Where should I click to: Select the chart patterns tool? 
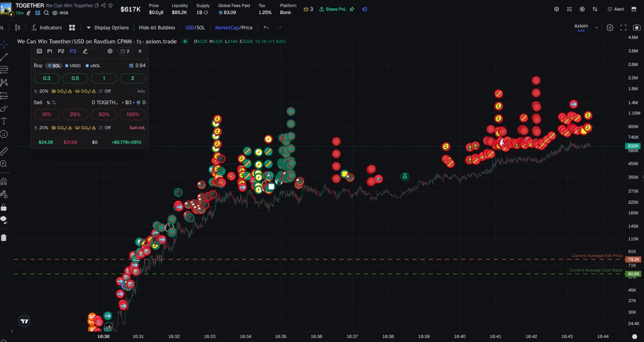click(4, 83)
